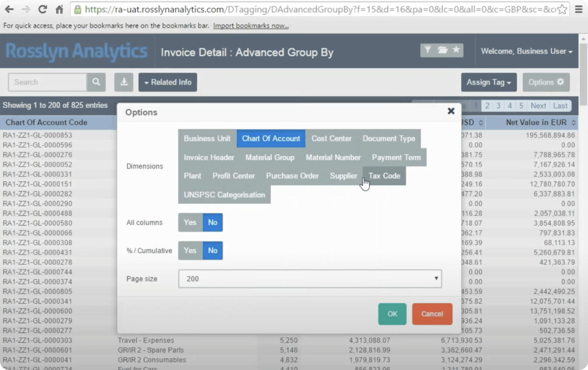The width and height of the screenshot is (588, 370).
Task: Set All columns to Yes
Action: 190,222
